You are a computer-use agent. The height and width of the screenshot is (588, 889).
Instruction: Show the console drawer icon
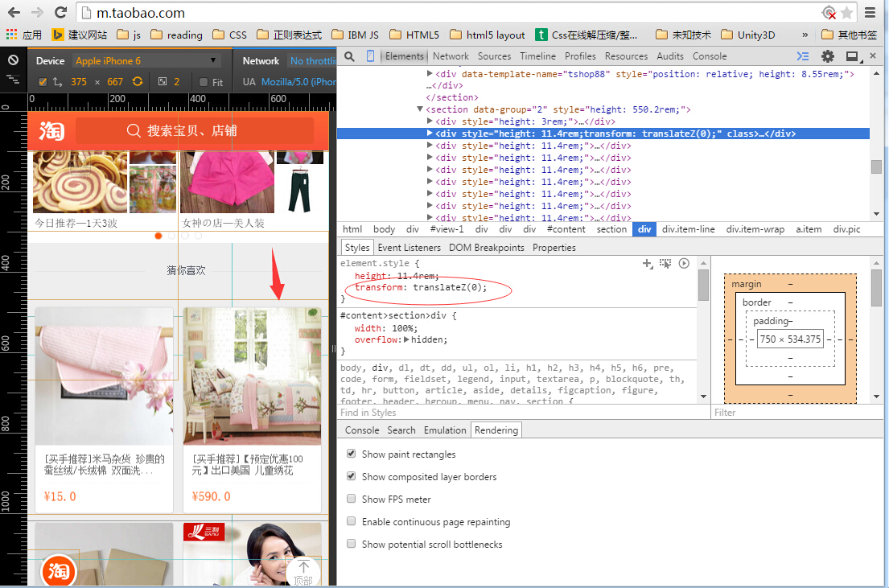tap(803, 56)
